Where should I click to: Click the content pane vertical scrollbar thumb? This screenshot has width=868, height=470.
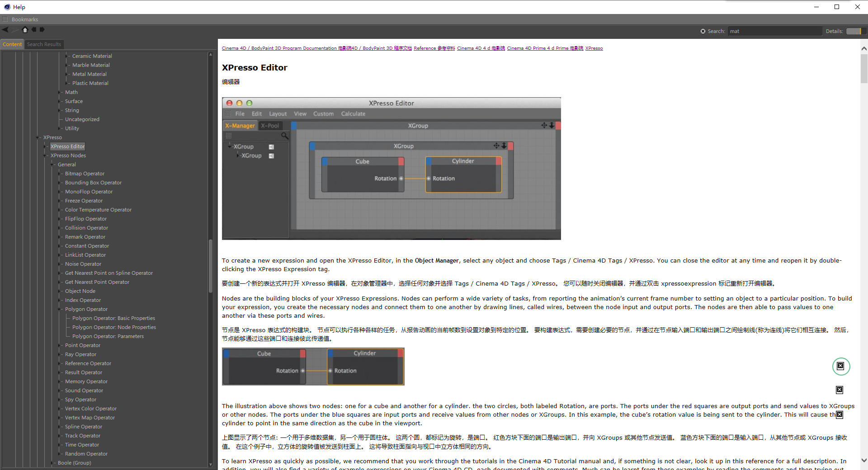pos(864,69)
